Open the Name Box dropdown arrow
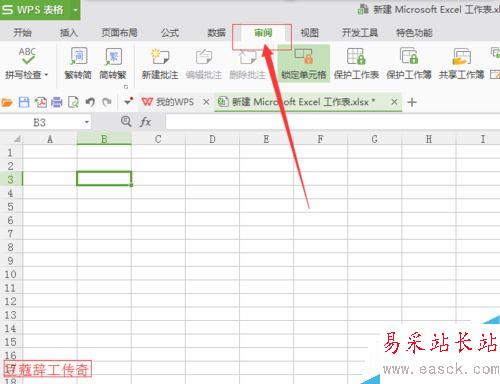The image size is (500, 384). coord(87,122)
